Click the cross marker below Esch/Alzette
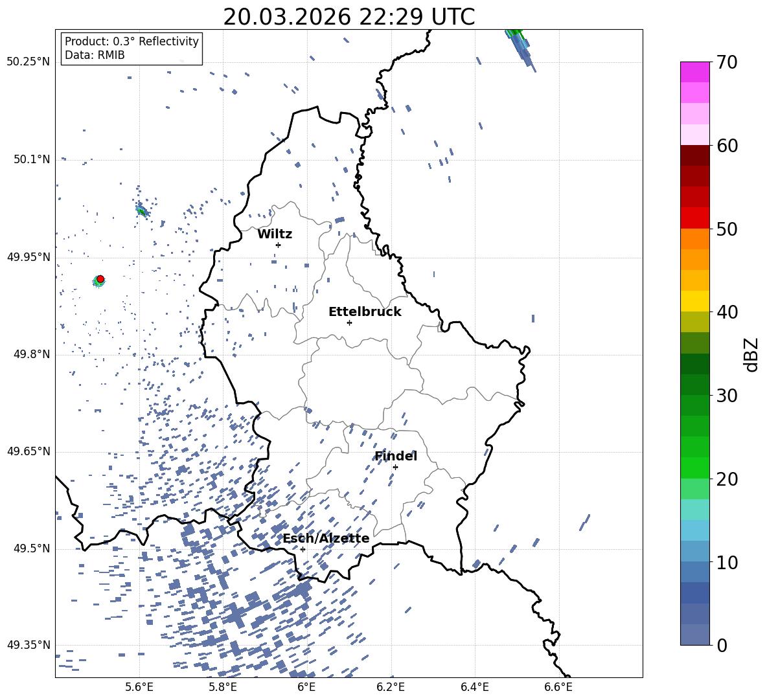Screen dimensions: 767x700 click(x=303, y=549)
